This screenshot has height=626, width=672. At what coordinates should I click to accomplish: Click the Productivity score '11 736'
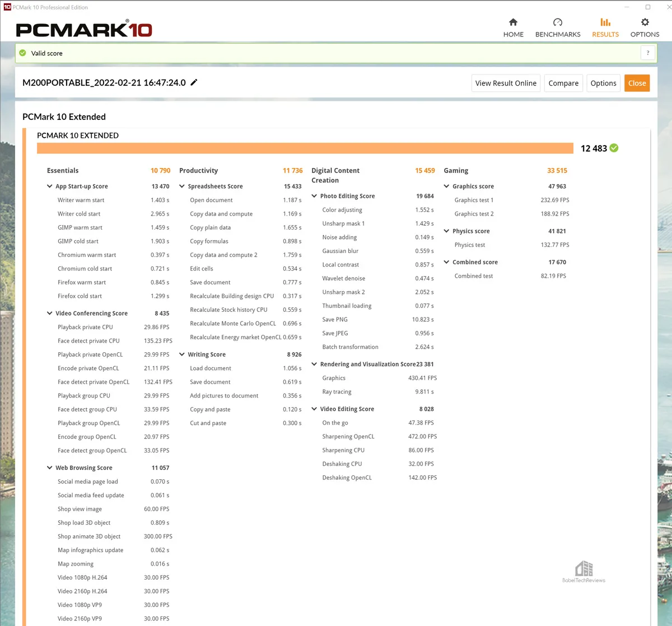tap(292, 171)
